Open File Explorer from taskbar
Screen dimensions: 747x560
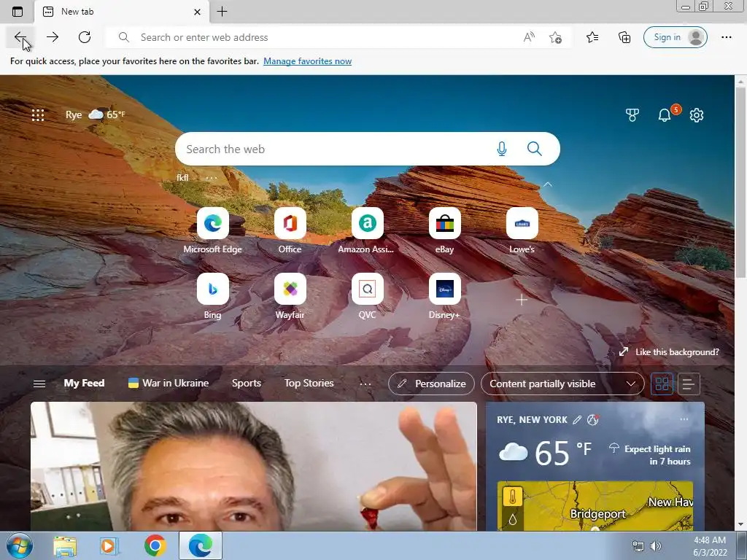(x=65, y=545)
